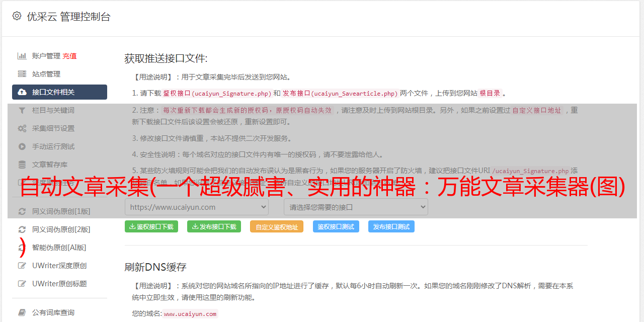Open 手动运行测试 via its play icon
This screenshot has height=322, width=644.
tap(22, 146)
